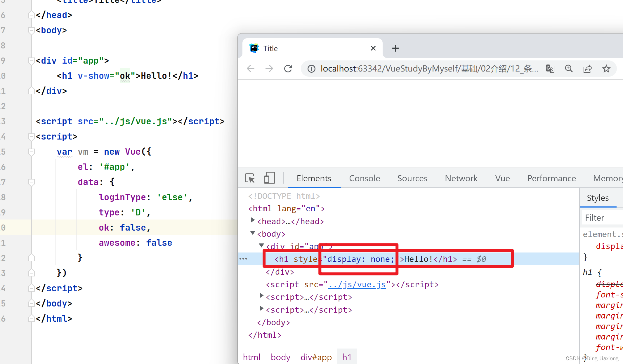The height and width of the screenshot is (364, 623).
Task: Click the Styles Filter input
Action: click(603, 218)
